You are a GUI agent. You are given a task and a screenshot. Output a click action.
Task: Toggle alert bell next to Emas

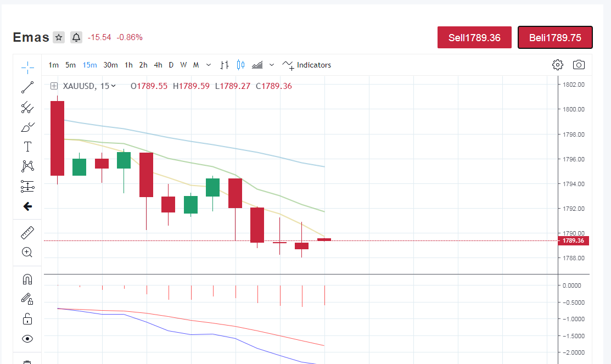click(76, 37)
